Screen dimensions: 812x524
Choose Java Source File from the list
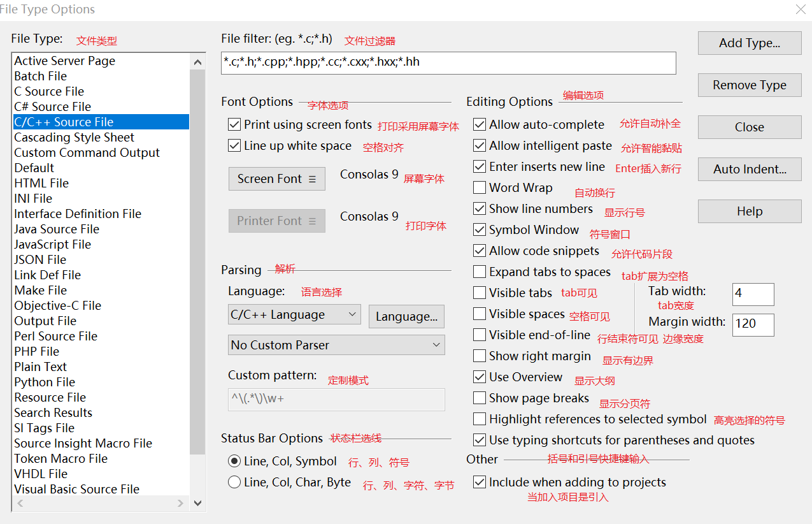coord(57,229)
